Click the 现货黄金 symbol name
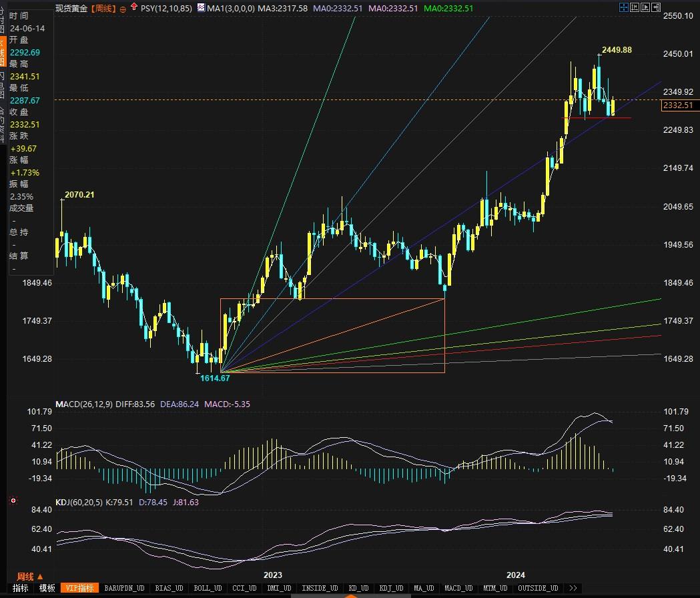 click(x=72, y=9)
